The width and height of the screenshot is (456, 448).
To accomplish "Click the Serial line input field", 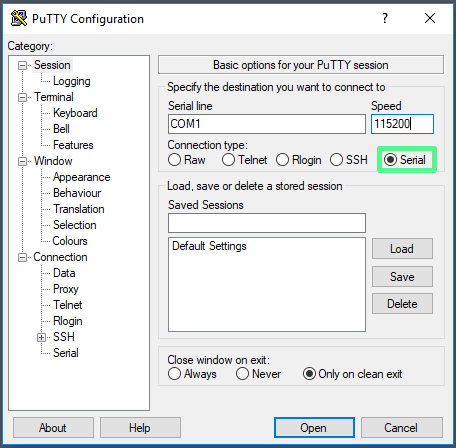I will click(267, 124).
